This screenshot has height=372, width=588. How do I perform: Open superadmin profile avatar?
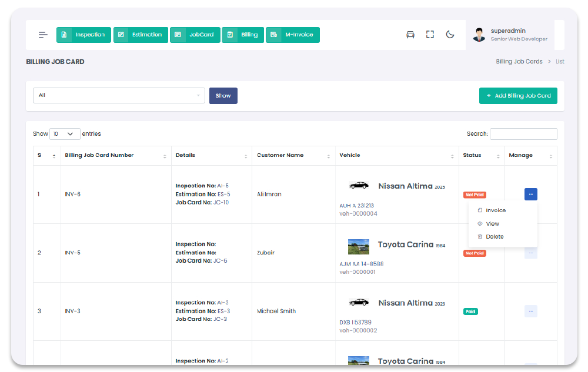coord(479,35)
